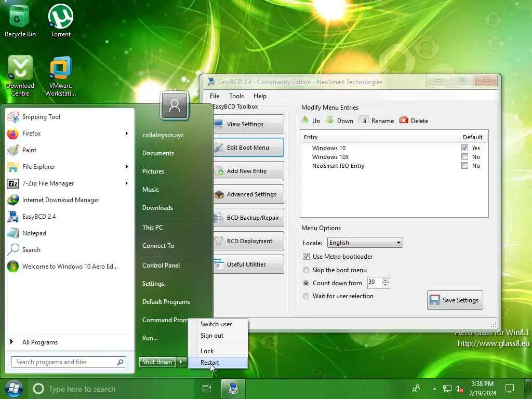
Task: Set Windows 10X as default entry checkbox
Action: click(x=464, y=157)
